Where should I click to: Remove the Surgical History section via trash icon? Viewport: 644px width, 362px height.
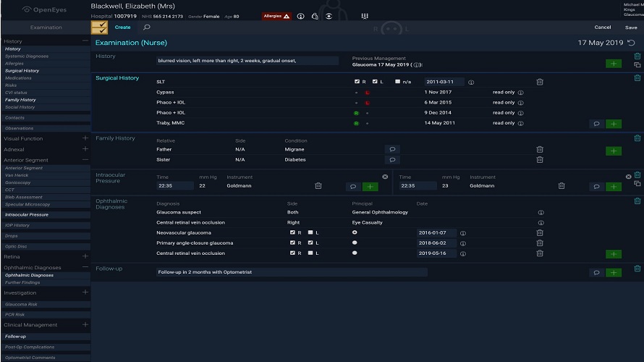click(x=637, y=77)
